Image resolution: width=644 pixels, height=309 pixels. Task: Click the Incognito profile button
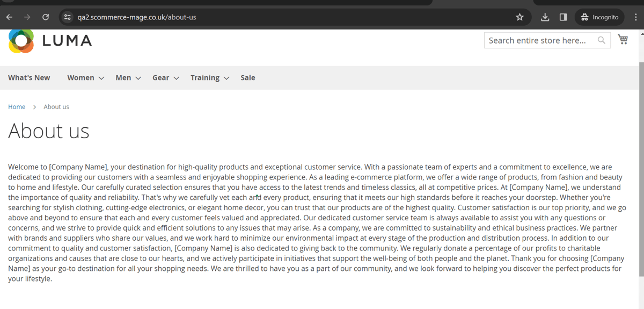pos(599,17)
